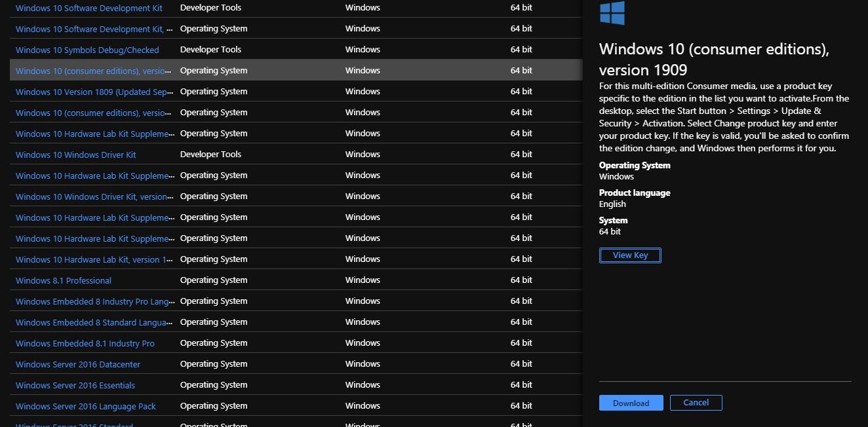
Task: Click the 'Operating System' label in details panel
Action: click(635, 165)
